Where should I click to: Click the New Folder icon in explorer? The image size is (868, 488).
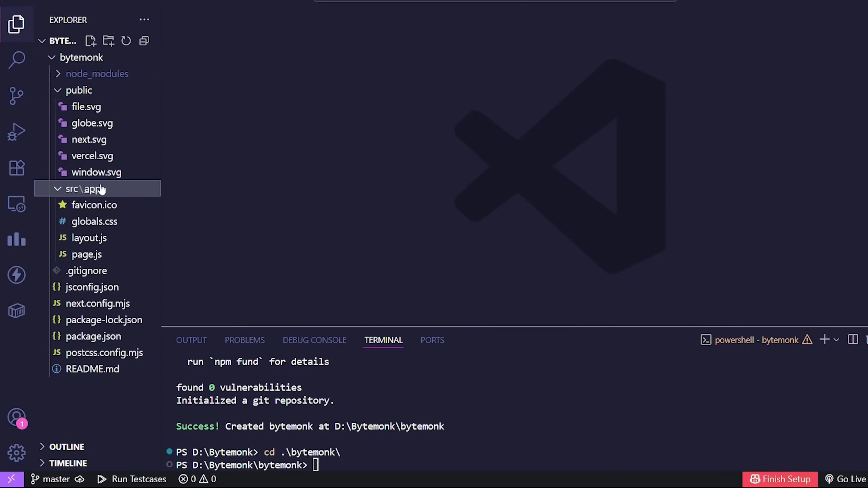(x=108, y=41)
